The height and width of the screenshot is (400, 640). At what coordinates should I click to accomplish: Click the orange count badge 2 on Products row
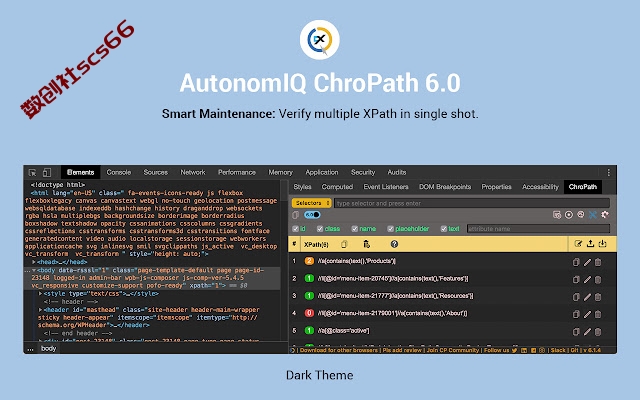[x=309, y=261]
